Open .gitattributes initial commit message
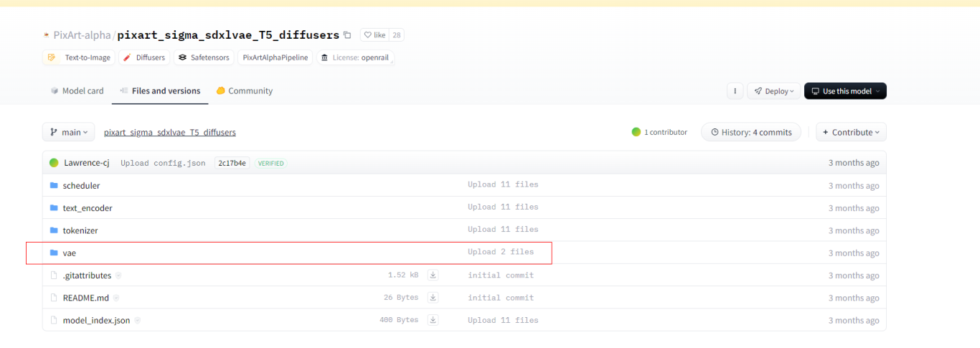 (501, 275)
